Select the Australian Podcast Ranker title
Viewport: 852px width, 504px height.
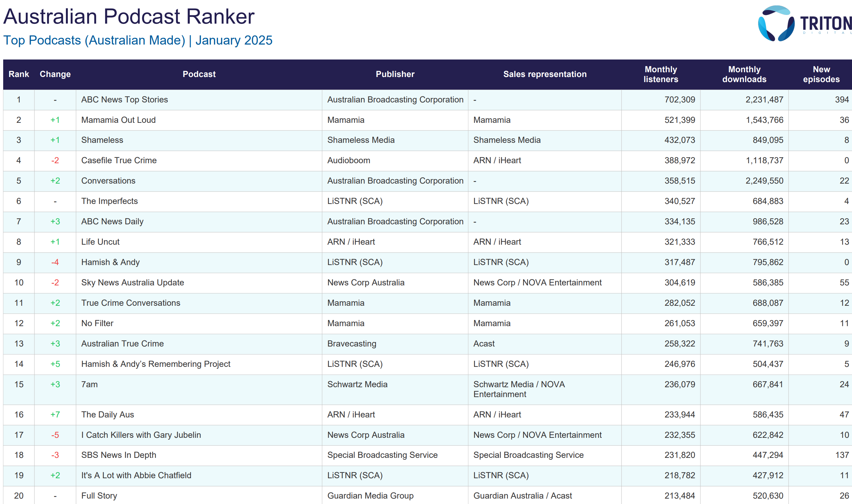129,16
